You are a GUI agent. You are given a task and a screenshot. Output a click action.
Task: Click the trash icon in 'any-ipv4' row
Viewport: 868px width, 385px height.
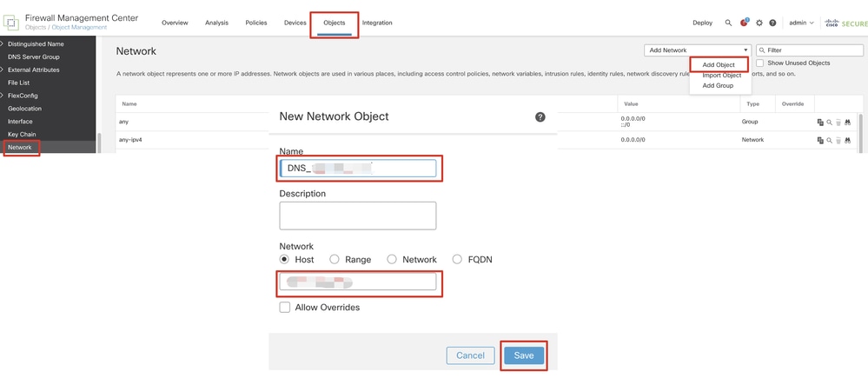pyautogui.click(x=838, y=140)
